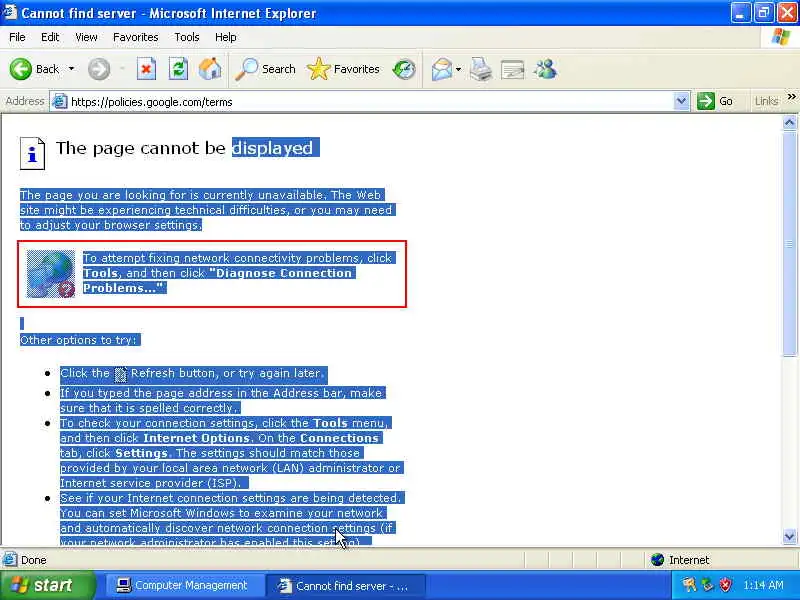Click the small Refresh icon in bullet list

click(x=120, y=374)
